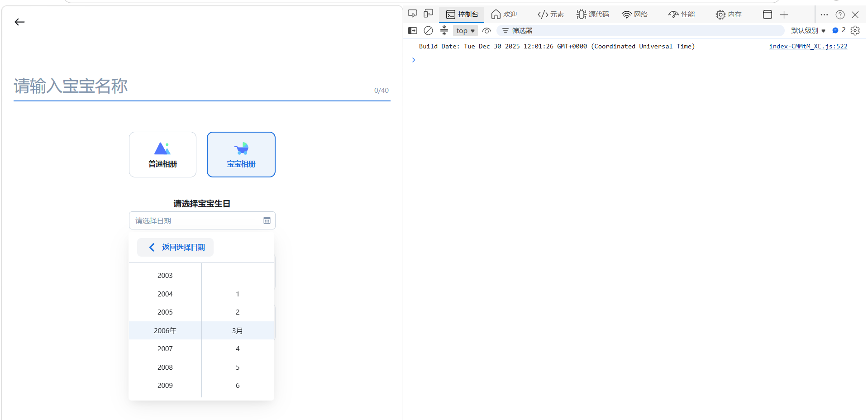Toggle the console sidebar icon
This screenshot has height=420, width=868.
pos(412,30)
